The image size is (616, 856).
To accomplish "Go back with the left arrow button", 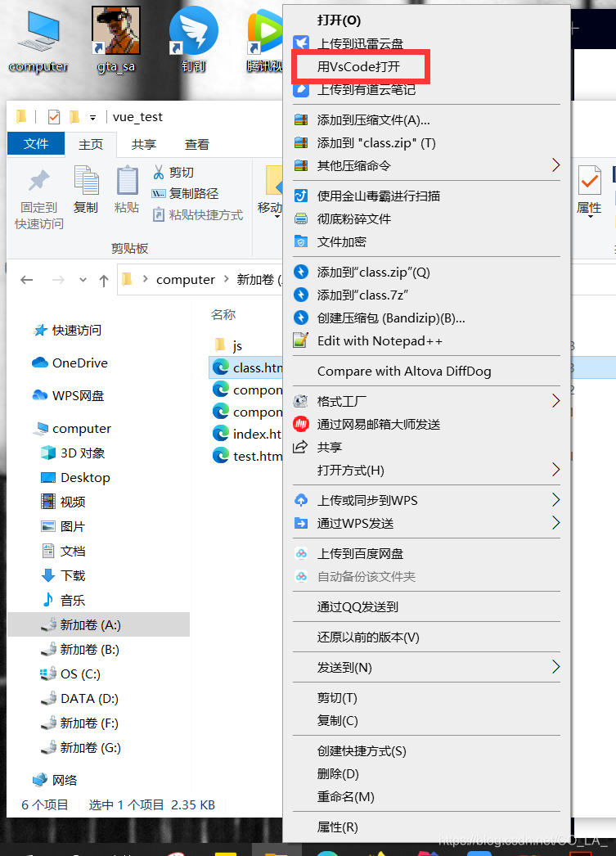I will click(x=27, y=280).
